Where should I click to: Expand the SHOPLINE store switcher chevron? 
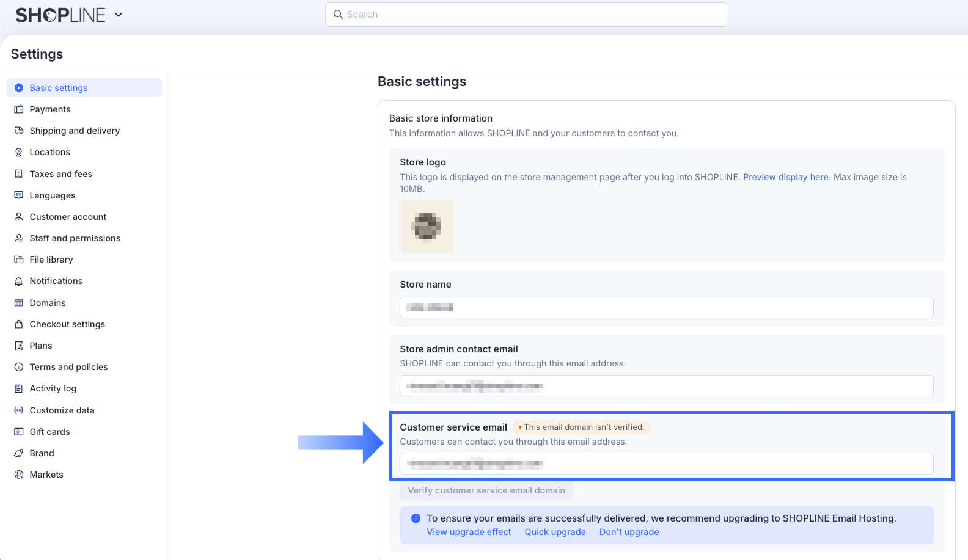click(119, 15)
